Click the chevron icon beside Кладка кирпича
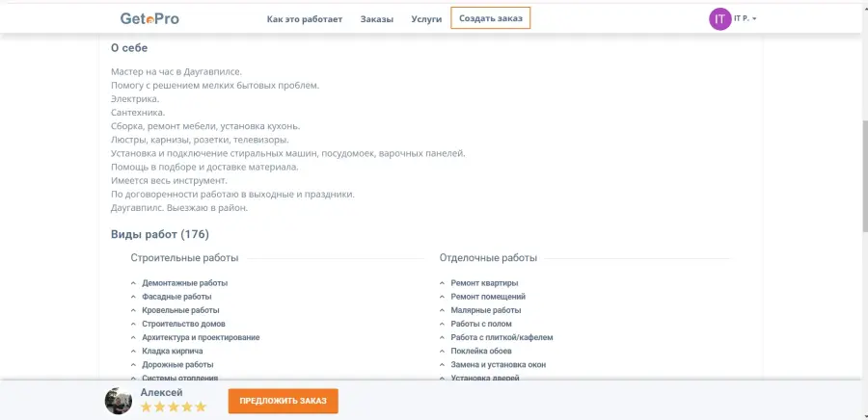Viewport: 868px width, 420px height. tap(133, 351)
